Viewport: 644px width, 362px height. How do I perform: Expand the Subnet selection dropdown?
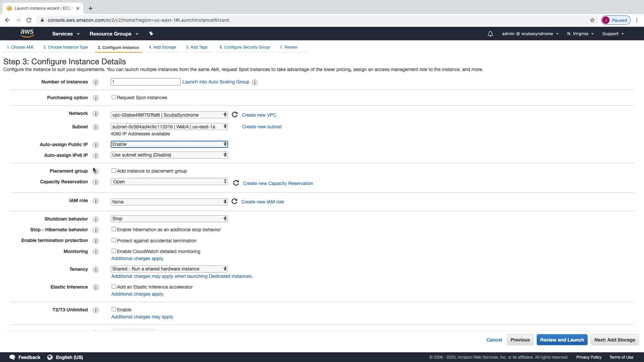169,127
